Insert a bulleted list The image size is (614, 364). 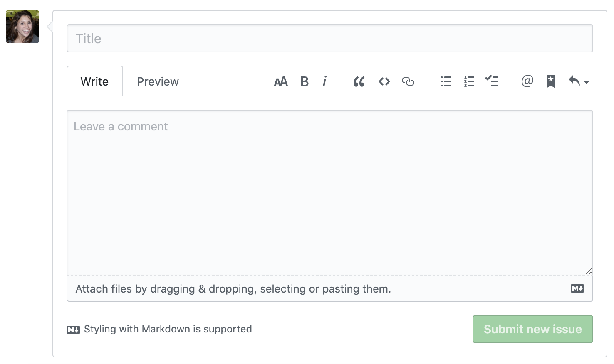pos(446,81)
